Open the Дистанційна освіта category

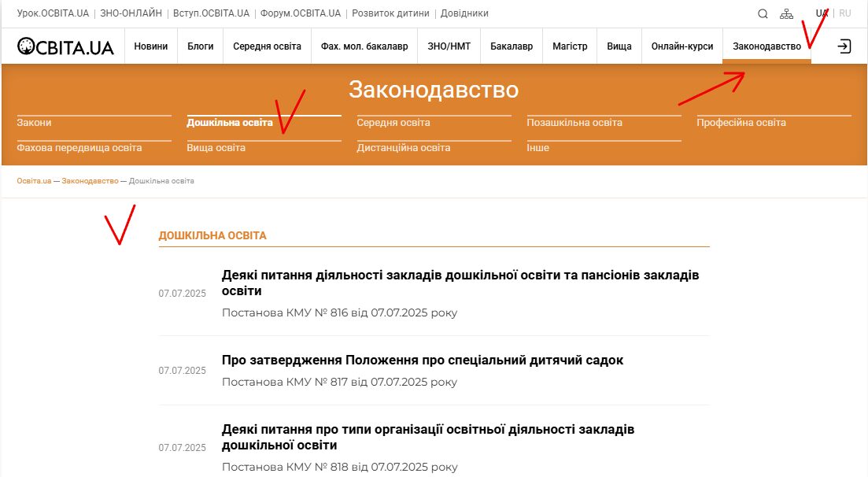[x=404, y=148]
